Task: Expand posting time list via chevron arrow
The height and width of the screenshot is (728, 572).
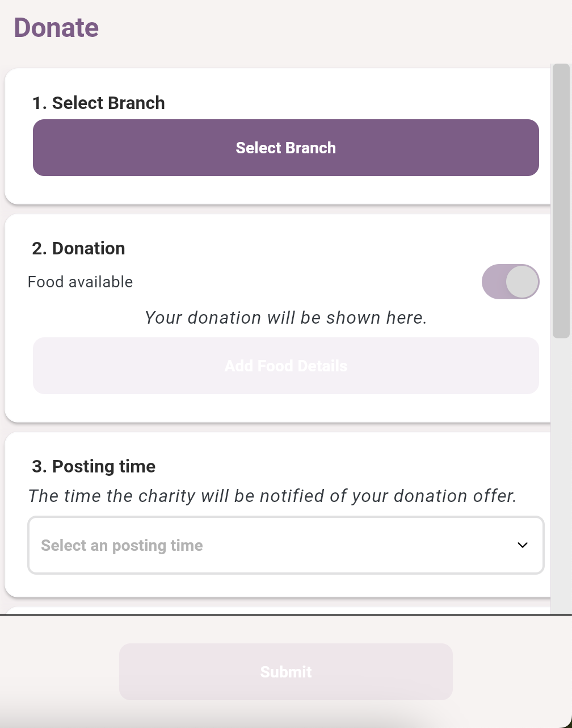Action: (523, 545)
